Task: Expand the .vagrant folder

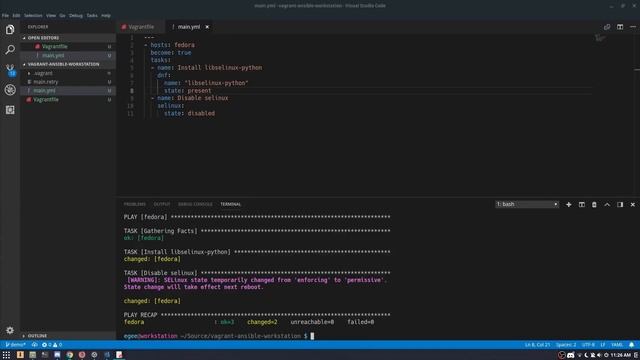Action: pyautogui.click(x=68, y=73)
